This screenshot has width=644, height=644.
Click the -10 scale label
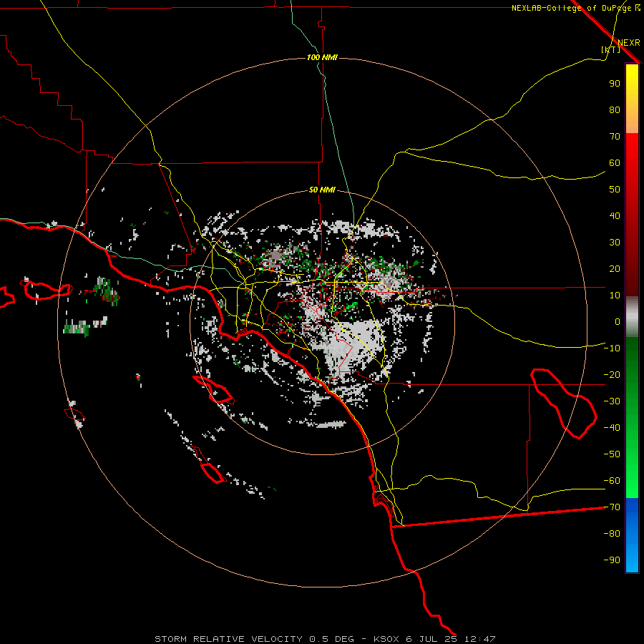(612, 348)
